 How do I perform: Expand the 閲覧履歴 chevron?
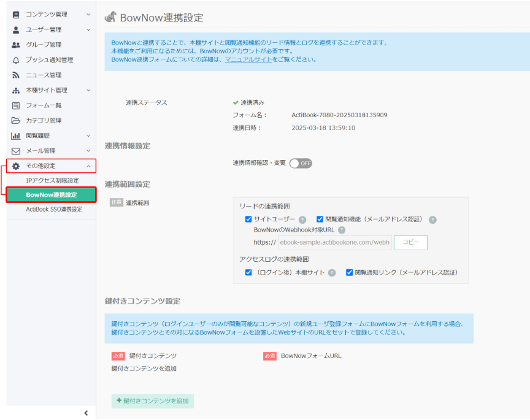[88, 136]
